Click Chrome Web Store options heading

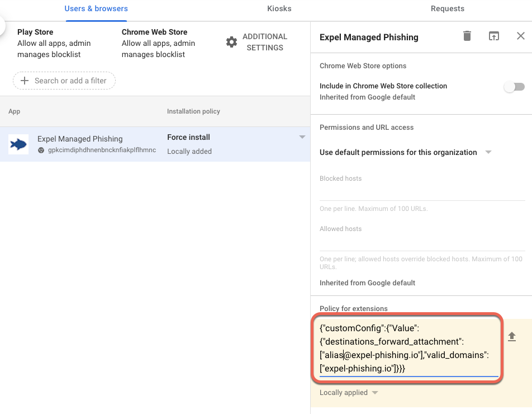[363, 66]
